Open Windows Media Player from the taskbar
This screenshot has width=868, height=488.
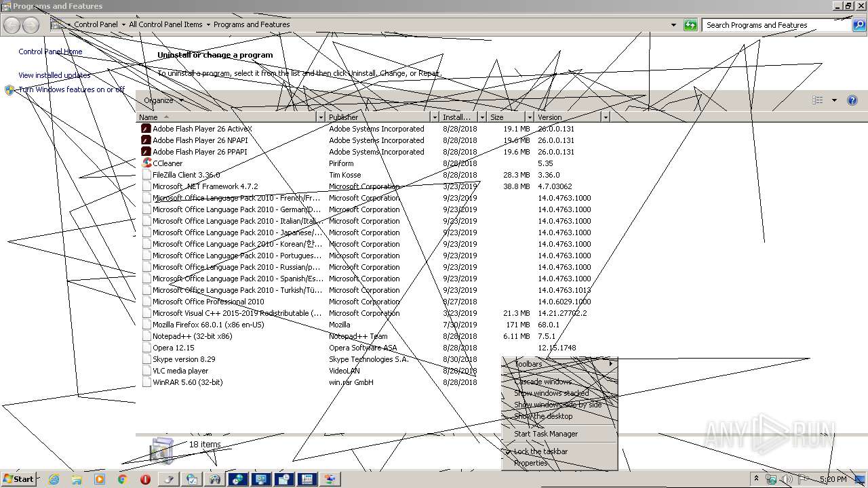pos(100,479)
